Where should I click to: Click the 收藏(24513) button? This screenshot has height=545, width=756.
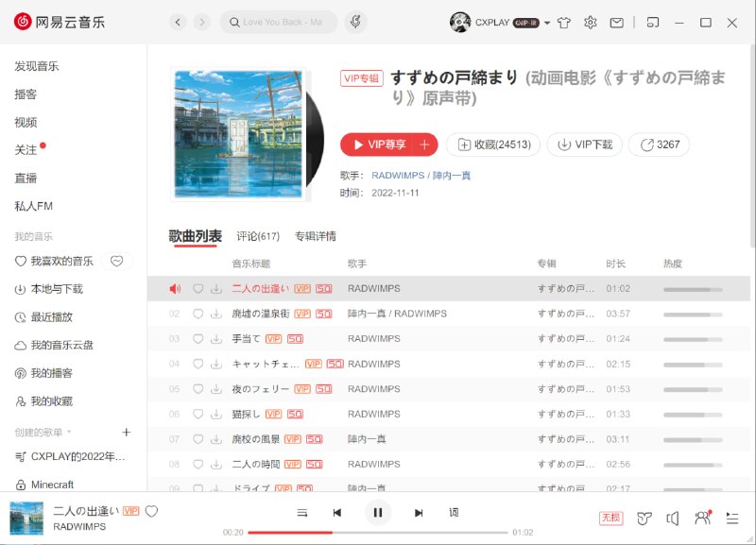(494, 144)
